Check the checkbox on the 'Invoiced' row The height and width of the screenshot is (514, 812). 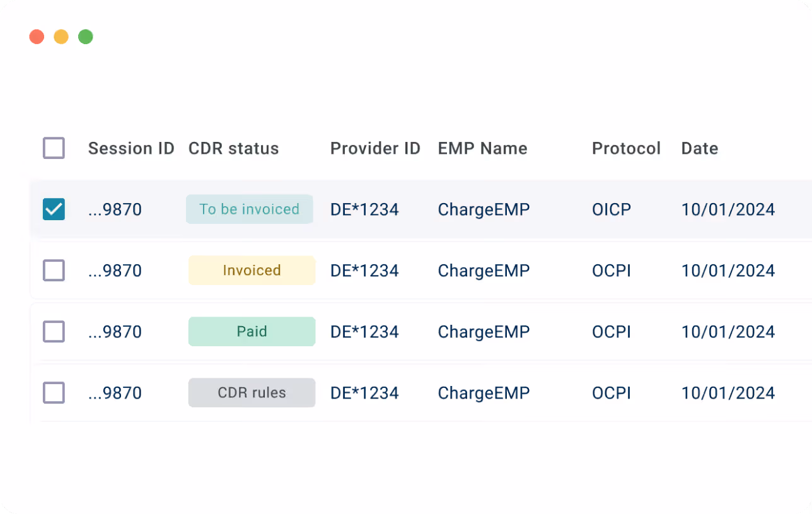pos(54,270)
